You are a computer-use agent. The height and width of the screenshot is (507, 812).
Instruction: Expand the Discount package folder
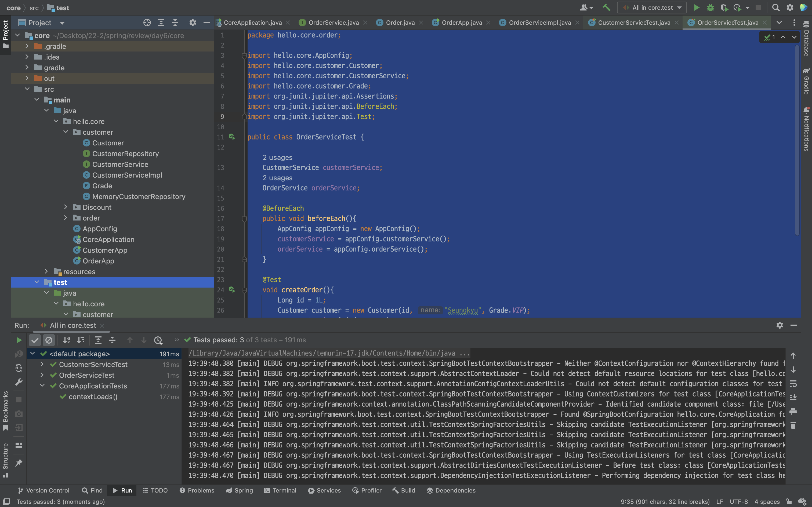coord(66,207)
